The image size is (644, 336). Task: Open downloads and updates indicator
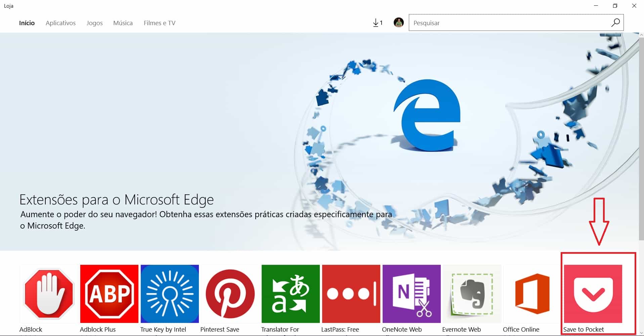[378, 23]
